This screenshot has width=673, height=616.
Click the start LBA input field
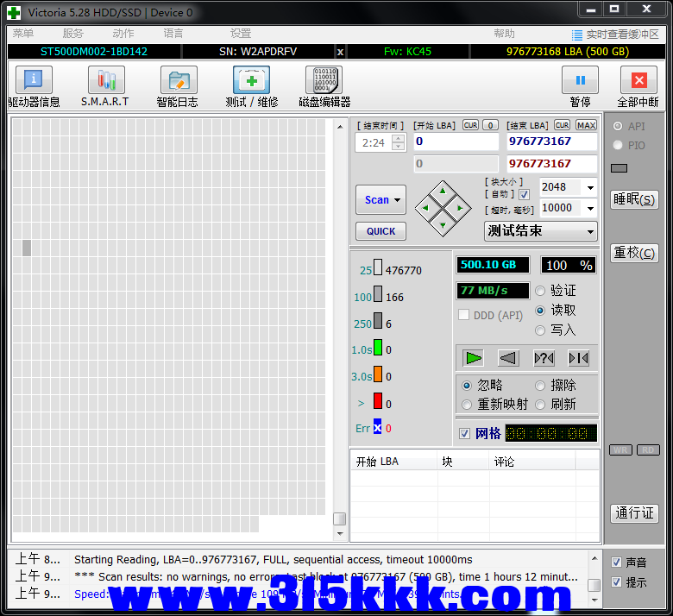click(x=456, y=141)
